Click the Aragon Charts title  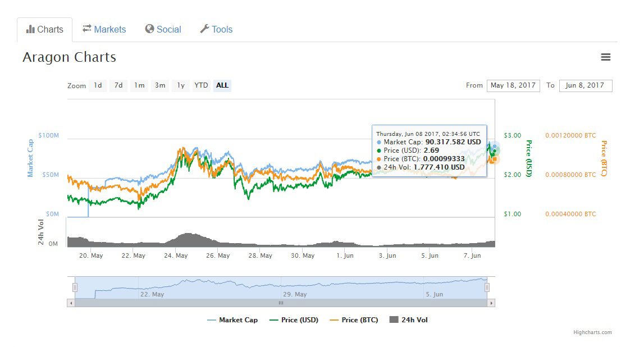(70, 57)
